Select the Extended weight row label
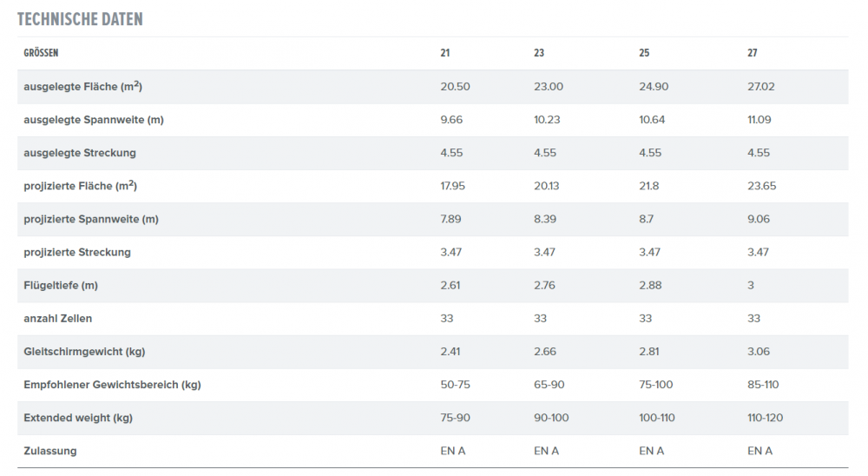The width and height of the screenshot is (868, 476). click(x=78, y=418)
